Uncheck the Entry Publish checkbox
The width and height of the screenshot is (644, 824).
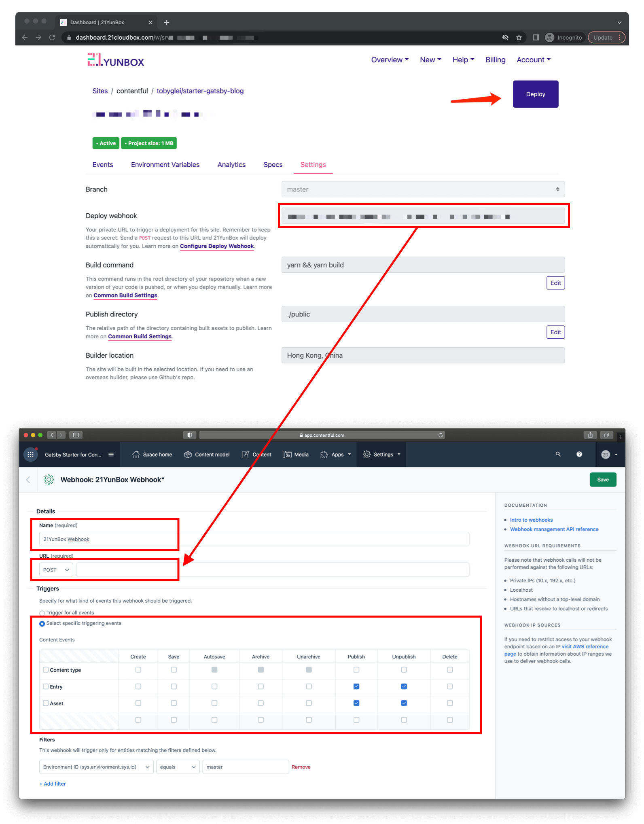coord(356,686)
